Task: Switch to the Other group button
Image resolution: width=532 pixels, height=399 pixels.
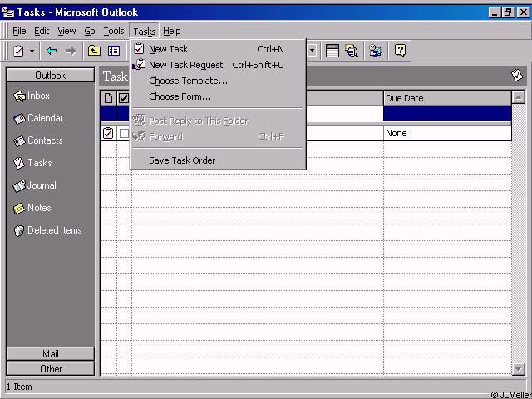Action: point(50,369)
